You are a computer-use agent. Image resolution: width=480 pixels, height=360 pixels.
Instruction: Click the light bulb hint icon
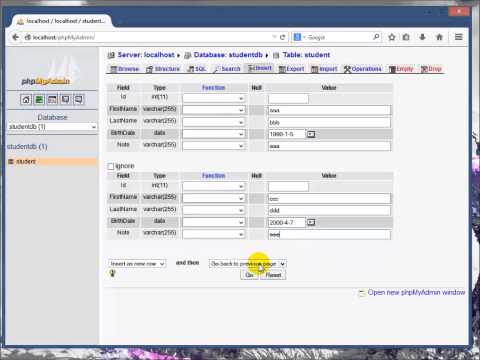112,274
